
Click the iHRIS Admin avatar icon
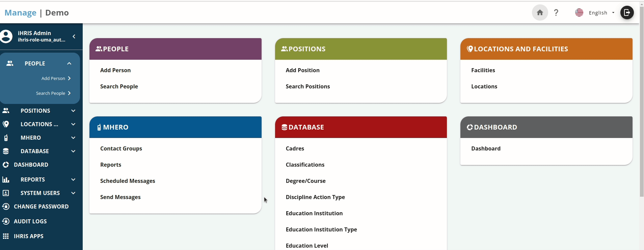click(6, 36)
